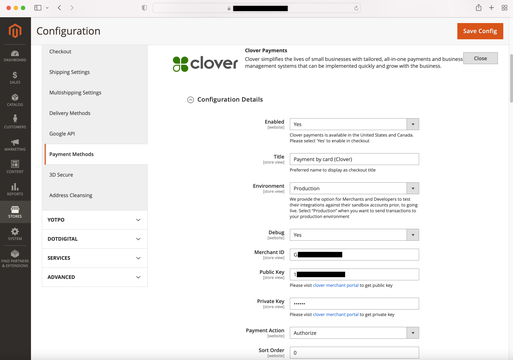
Task: Click the Public Key input field
Action: [x=354, y=275]
